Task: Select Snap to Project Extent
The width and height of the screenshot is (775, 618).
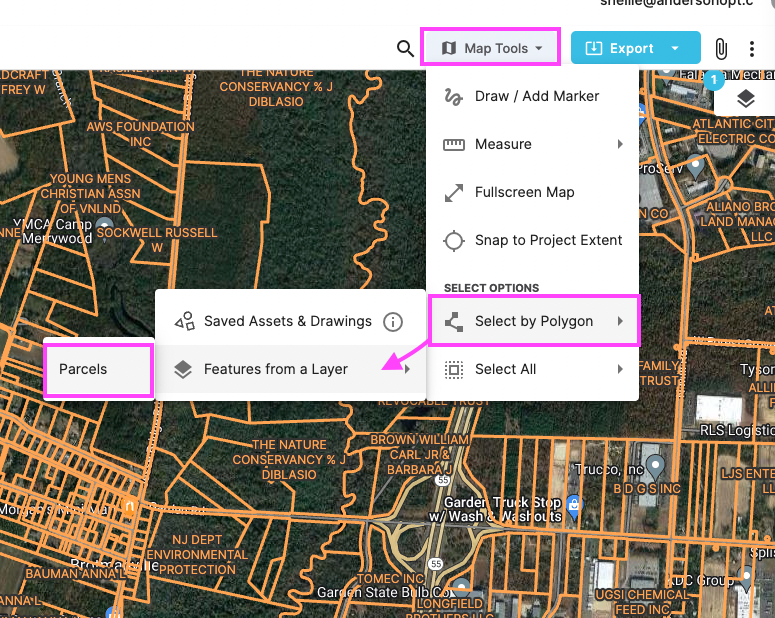Action: coord(532,240)
